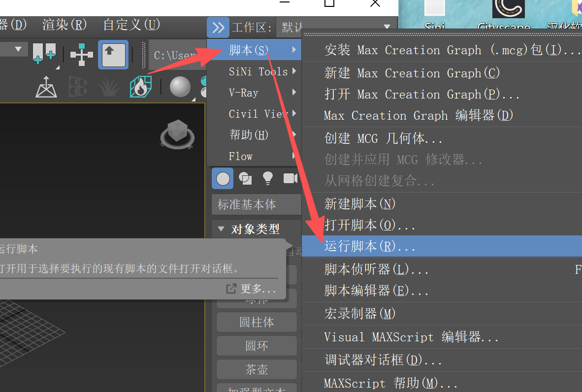Open the 渲染(R) menu
This screenshot has height=392, width=582.
[x=65, y=25]
